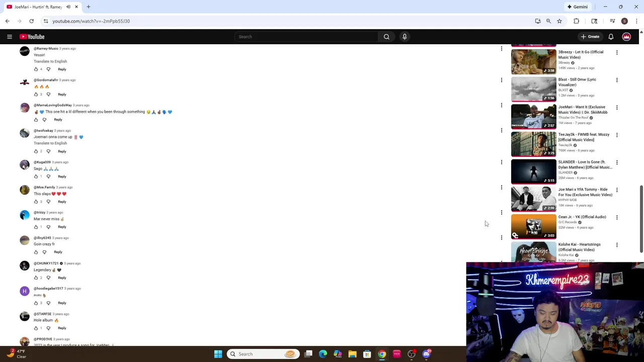This screenshot has height=362, width=644.
Task: Open the Gemini button in Chrome
Action: 578,7
